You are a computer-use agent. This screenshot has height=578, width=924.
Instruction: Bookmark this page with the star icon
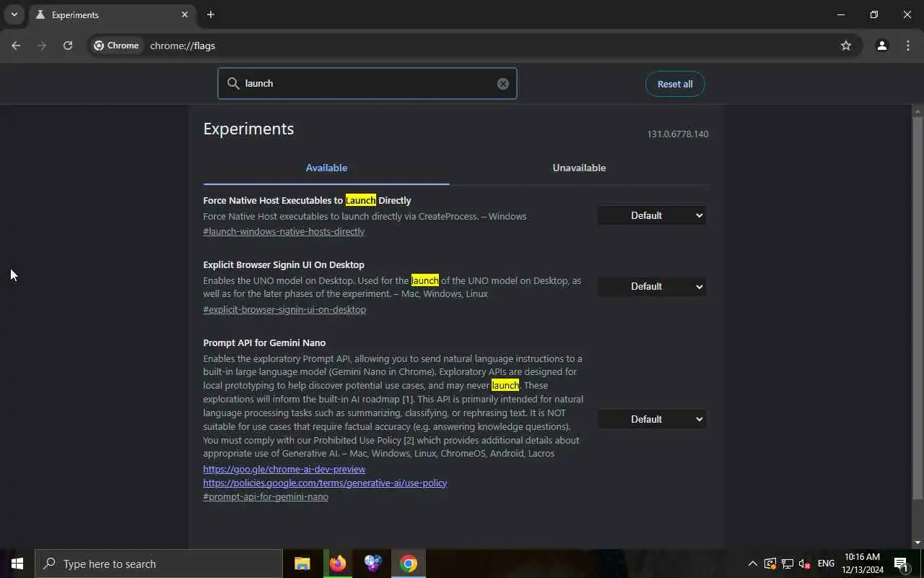pyautogui.click(x=846, y=46)
